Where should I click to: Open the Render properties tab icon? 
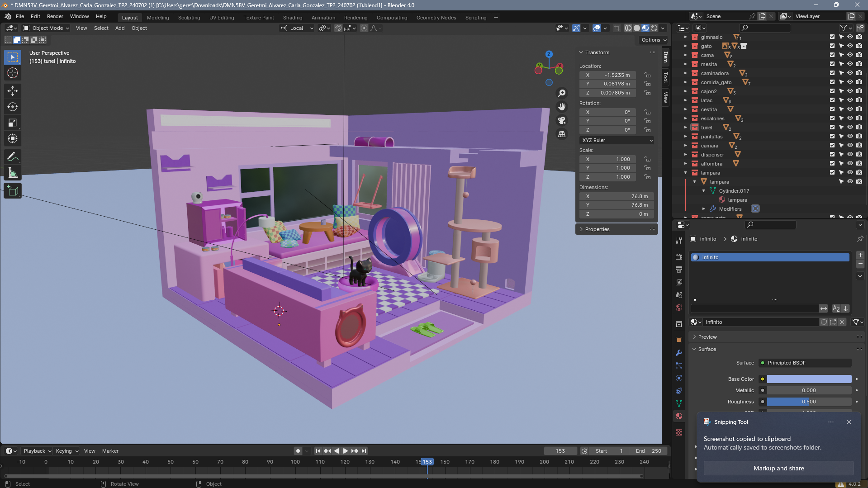tap(679, 256)
